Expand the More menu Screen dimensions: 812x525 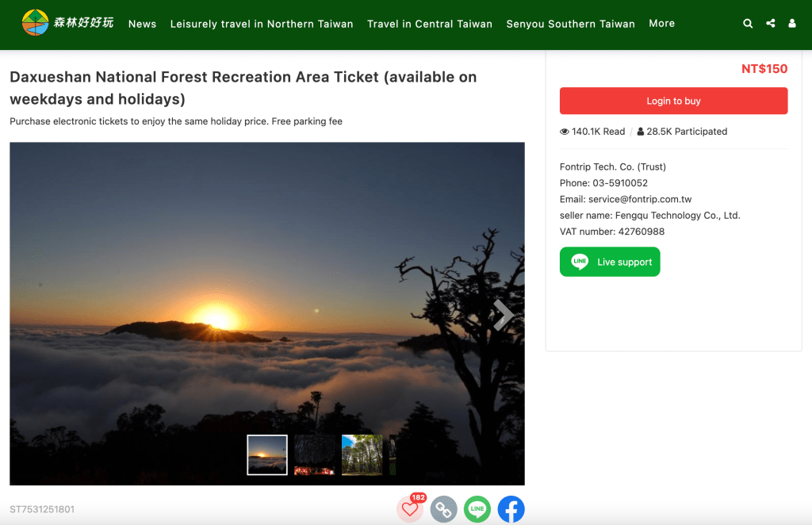[x=661, y=23]
